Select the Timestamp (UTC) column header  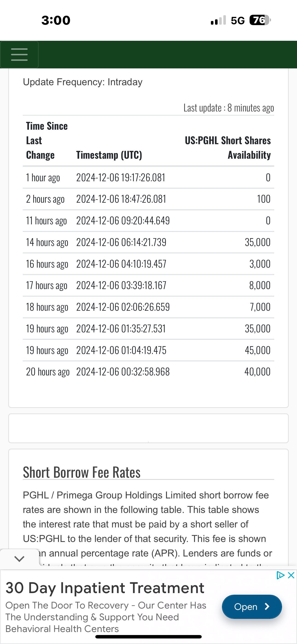point(109,155)
